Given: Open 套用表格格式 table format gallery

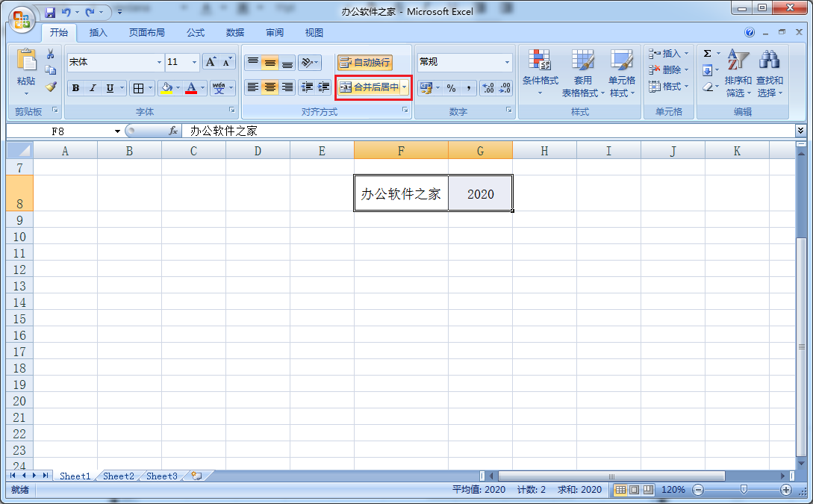Looking at the screenshot, I should [x=583, y=72].
